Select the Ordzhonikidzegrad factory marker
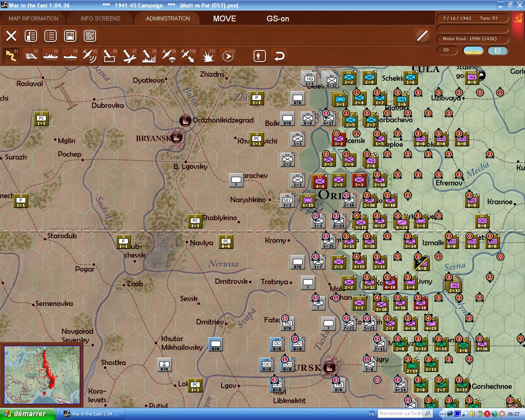Viewport: 525px width, 420px height. (x=185, y=121)
